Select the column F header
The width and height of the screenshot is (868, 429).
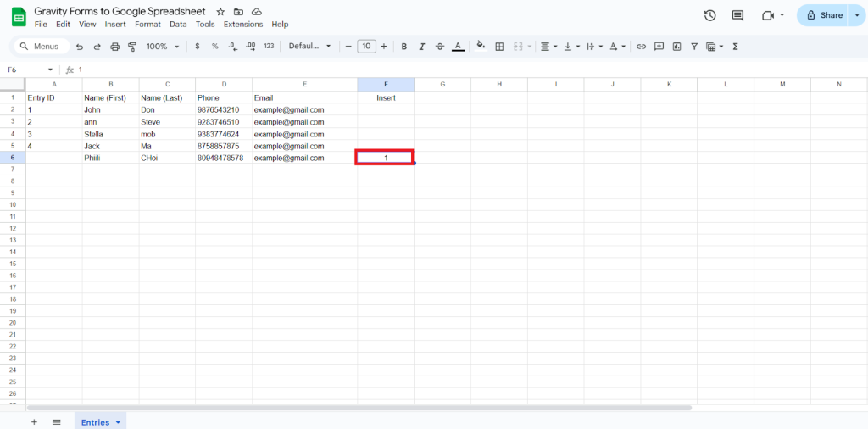(386, 84)
